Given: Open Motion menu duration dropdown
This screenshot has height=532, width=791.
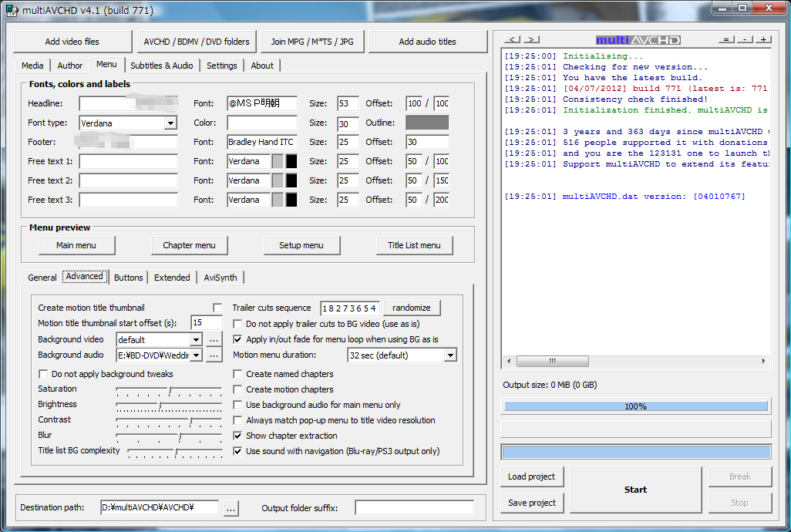Looking at the screenshot, I should point(450,355).
